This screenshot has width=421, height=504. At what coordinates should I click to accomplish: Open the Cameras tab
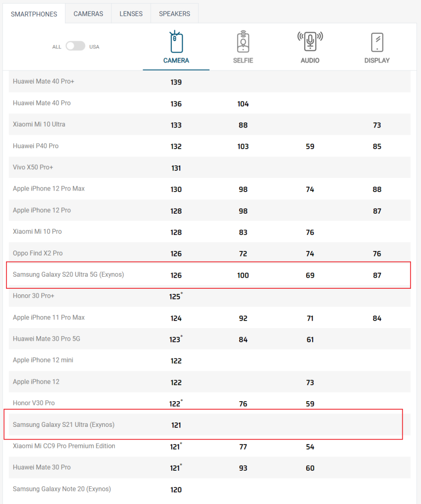[88, 14]
